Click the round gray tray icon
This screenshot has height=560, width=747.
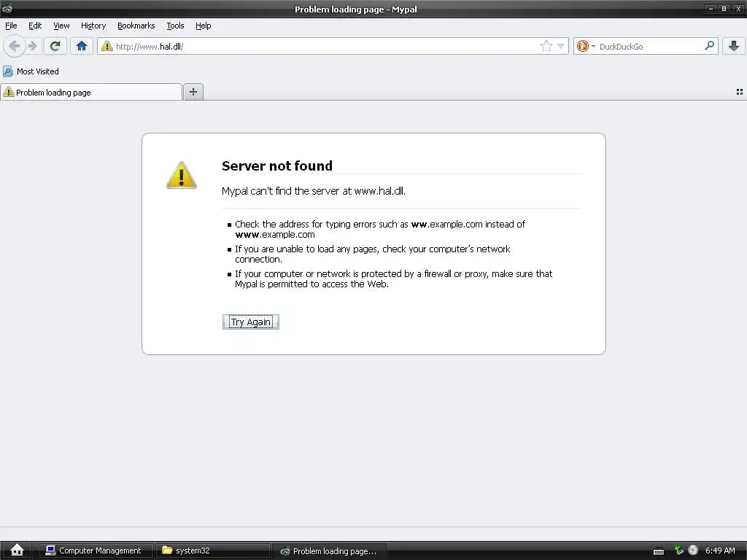click(693, 550)
